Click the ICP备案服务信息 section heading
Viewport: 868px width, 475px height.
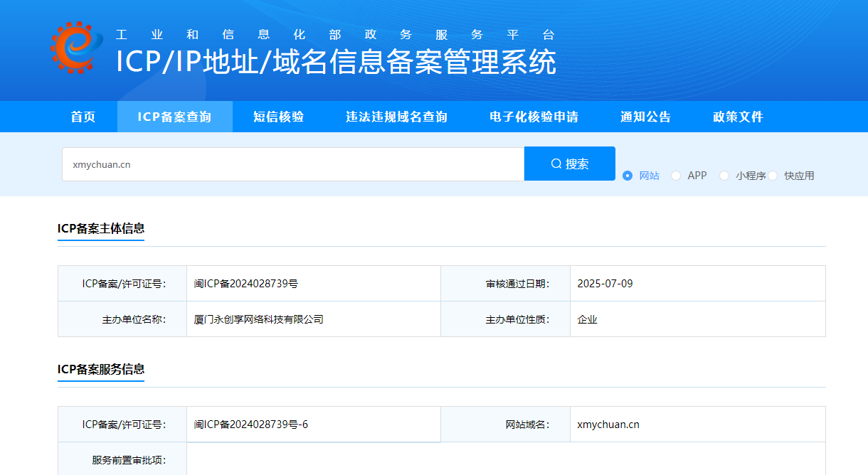tap(101, 369)
